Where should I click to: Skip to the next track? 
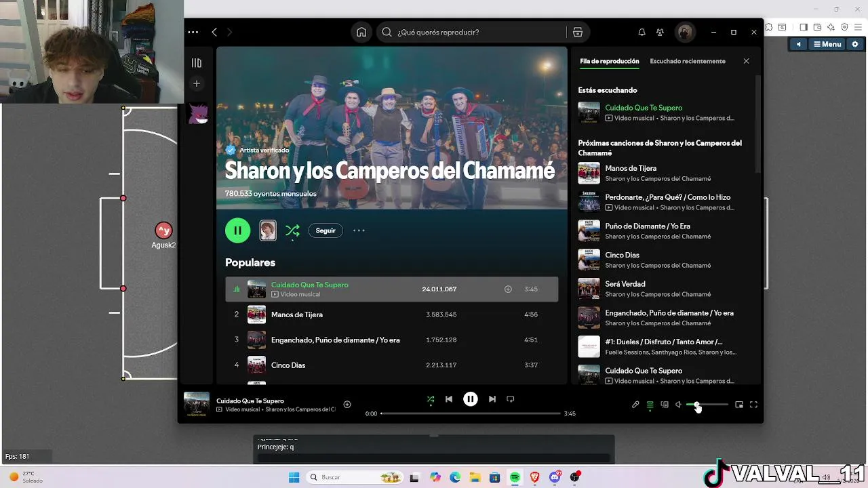point(492,399)
